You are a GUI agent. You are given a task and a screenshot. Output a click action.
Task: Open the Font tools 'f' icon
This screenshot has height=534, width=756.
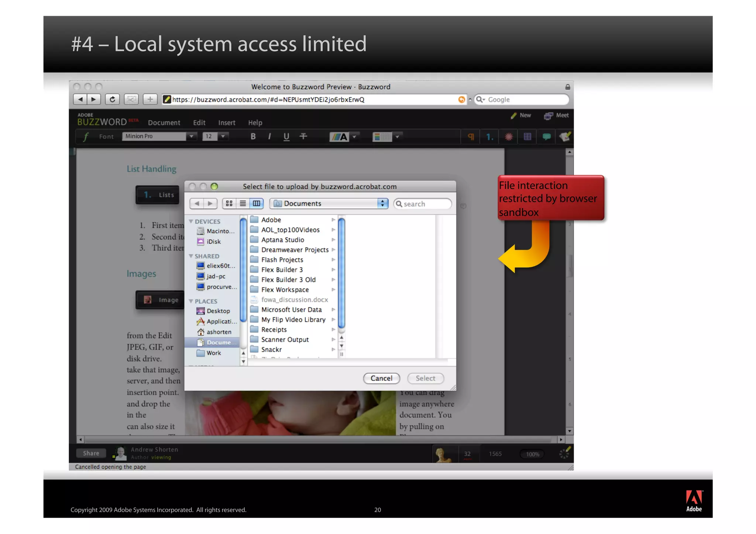(x=86, y=137)
